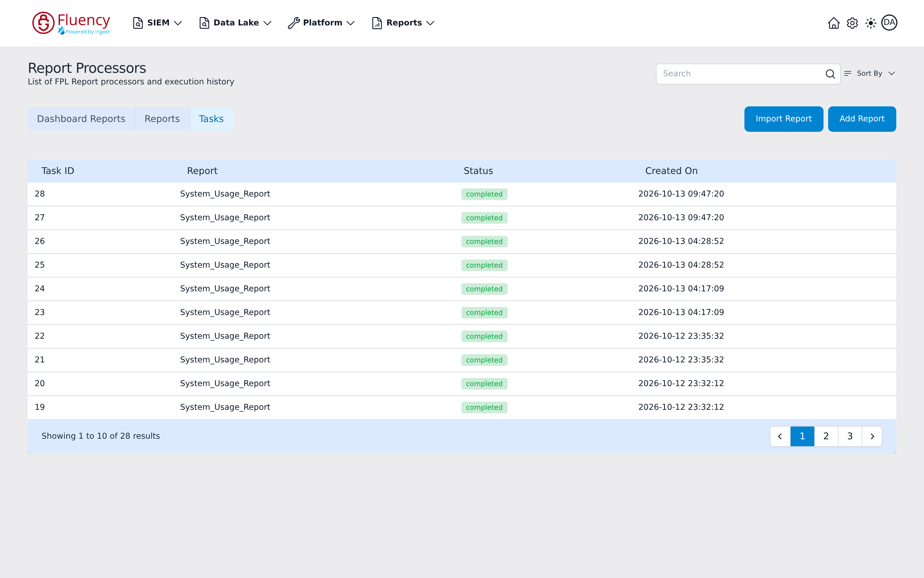Click the Reports chart file icon
This screenshot has width=924, height=578.
377,23
